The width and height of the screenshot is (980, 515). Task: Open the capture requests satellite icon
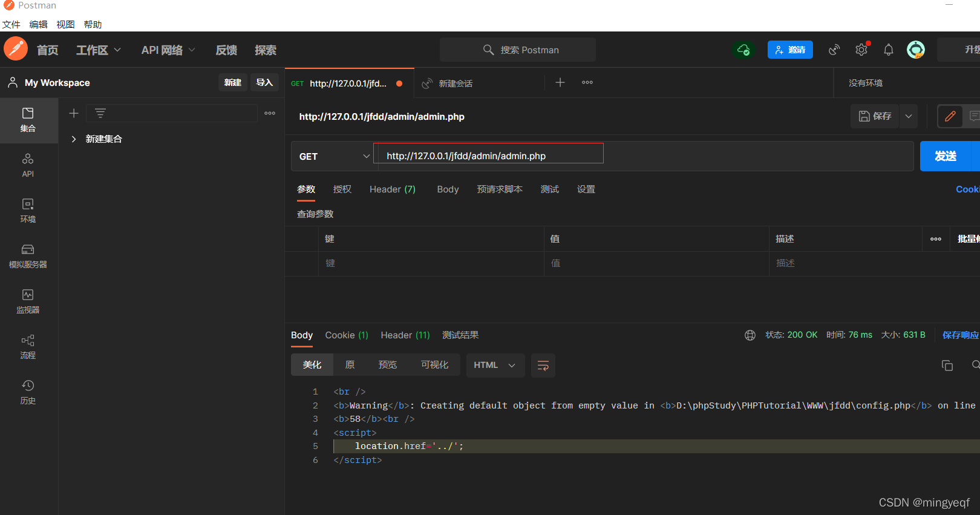834,50
